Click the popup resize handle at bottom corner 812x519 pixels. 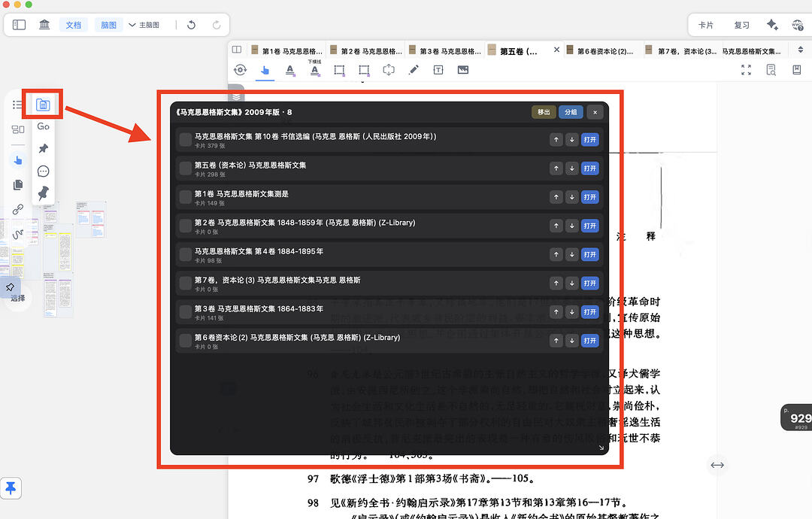[x=601, y=448]
